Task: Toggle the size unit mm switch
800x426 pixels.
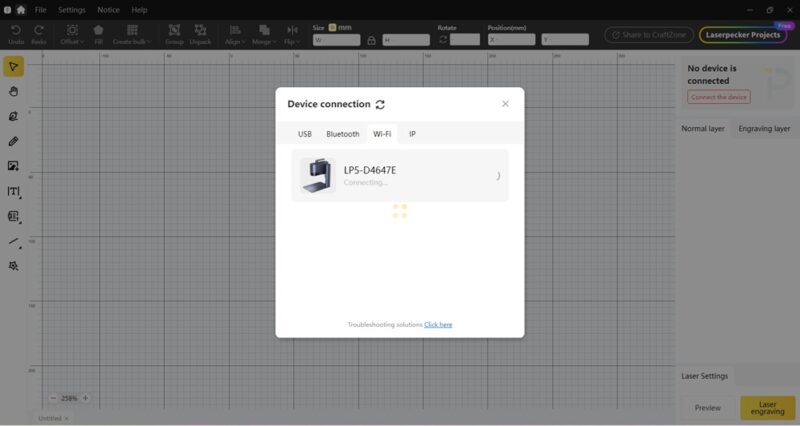Action: (332, 28)
